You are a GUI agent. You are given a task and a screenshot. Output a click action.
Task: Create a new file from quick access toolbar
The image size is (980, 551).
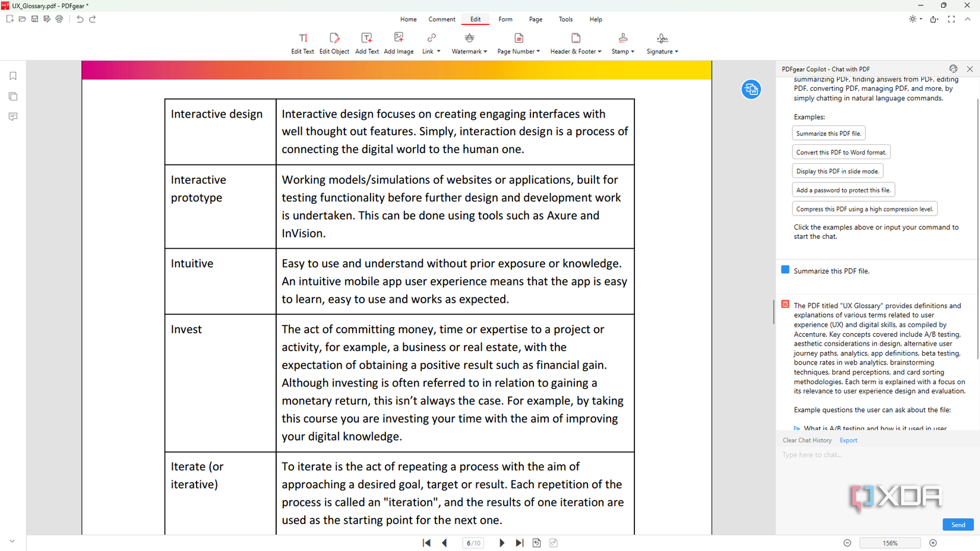pyautogui.click(x=10, y=19)
